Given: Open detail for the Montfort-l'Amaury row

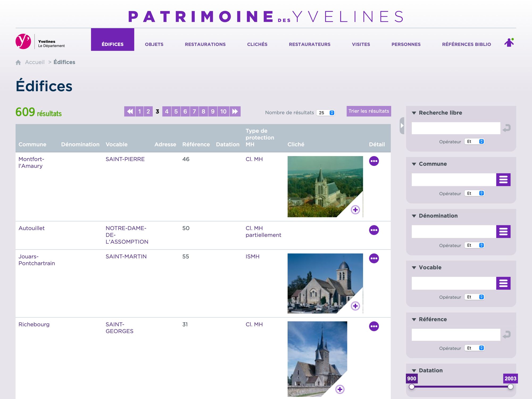Looking at the screenshot, I should [374, 161].
